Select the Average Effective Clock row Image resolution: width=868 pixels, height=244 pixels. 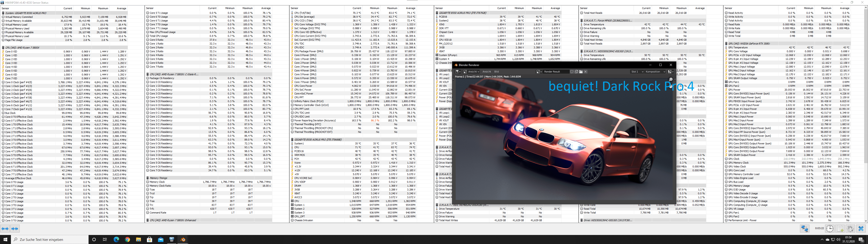[x=64, y=178]
